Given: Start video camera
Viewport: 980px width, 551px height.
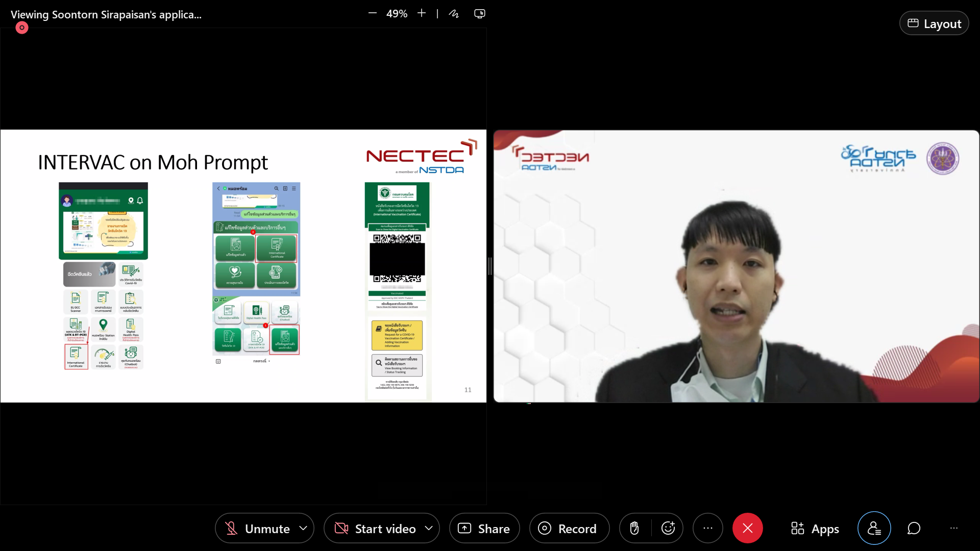Looking at the screenshot, I should point(375,529).
